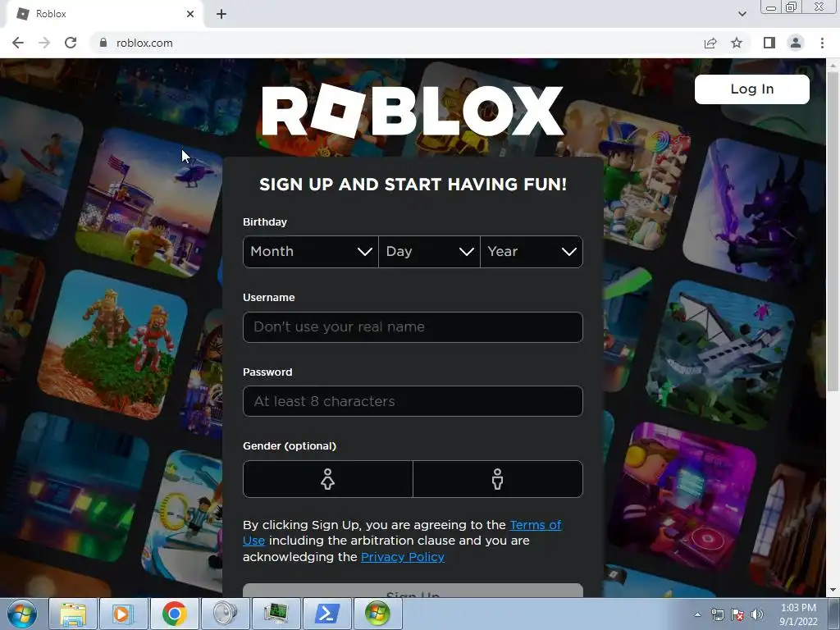Click the Windows flag orb taskbar icon
Image resolution: width=840 pixels, height=630 pixels.
[377, 614]
